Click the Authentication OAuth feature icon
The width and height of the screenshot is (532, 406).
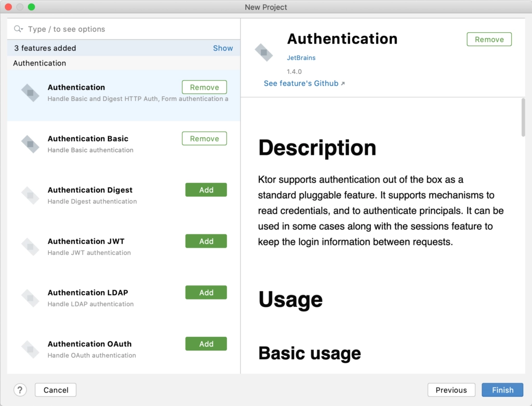30,349
